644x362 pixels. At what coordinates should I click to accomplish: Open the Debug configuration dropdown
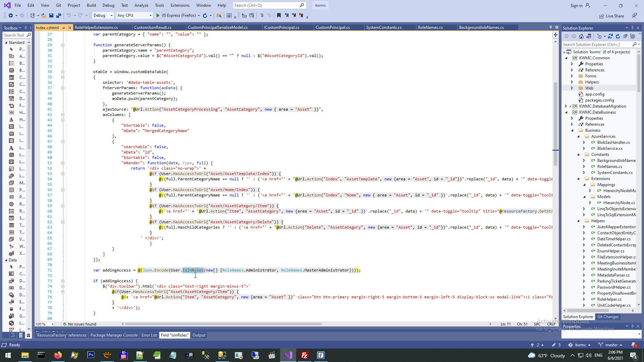click(103, 15)
